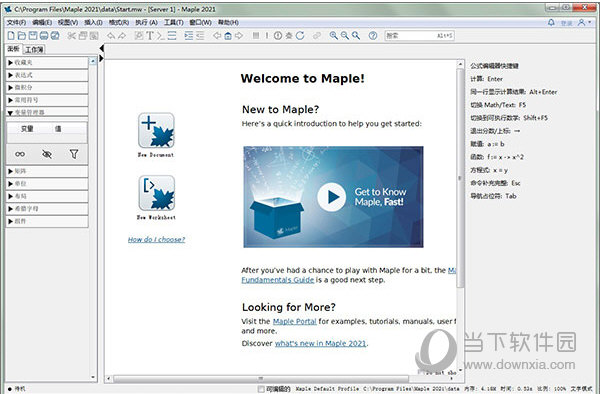Click the 登录 sign-in link

566,23
